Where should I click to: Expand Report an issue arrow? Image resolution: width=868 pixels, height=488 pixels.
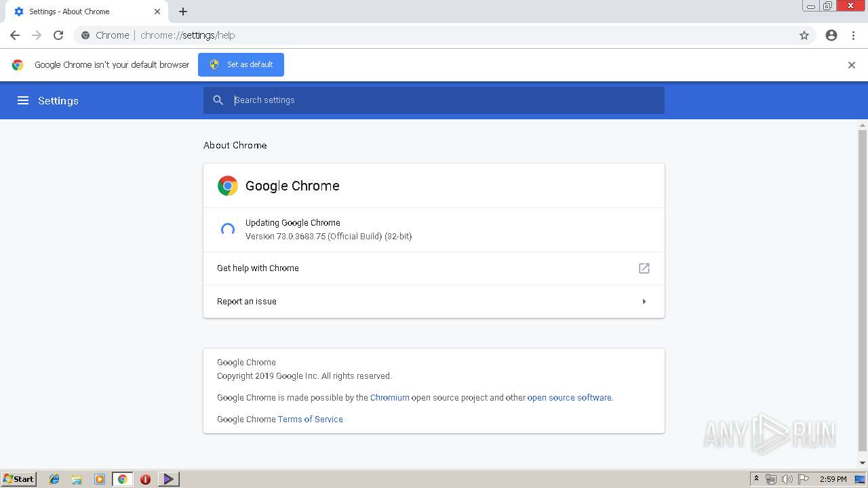pos(644,302)
